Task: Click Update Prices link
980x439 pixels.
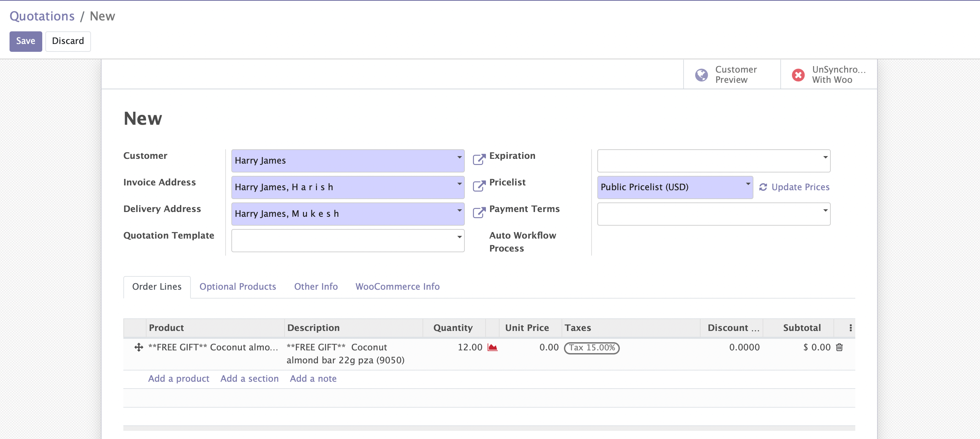Action: pos(800,187)
